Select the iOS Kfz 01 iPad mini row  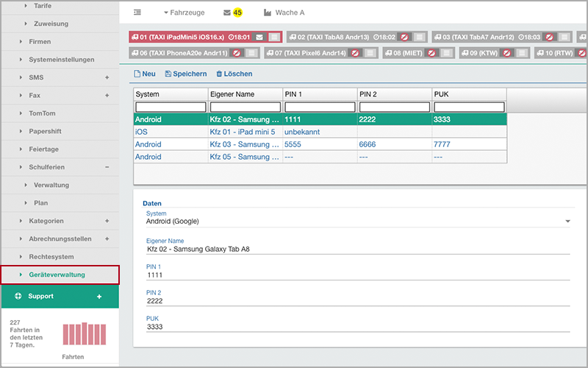pyautogui.click(x=243, y=132)
